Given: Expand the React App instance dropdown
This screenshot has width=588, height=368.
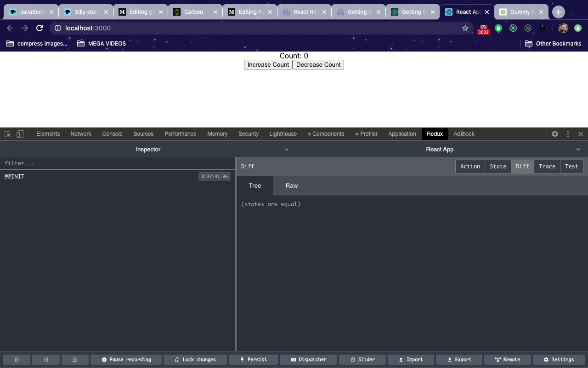Looking at the screenshot, I should 578,149.
